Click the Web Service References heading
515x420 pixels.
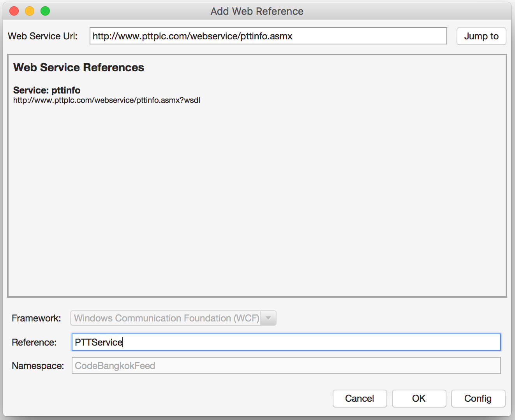click(79, 67)
